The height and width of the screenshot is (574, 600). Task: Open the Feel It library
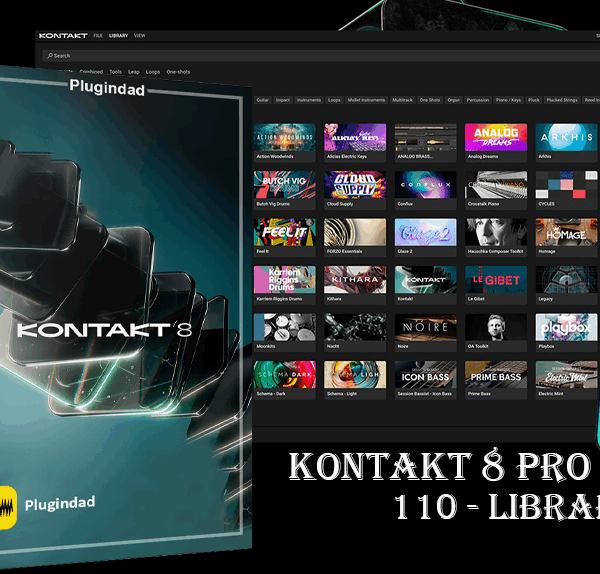pos(285,237)
